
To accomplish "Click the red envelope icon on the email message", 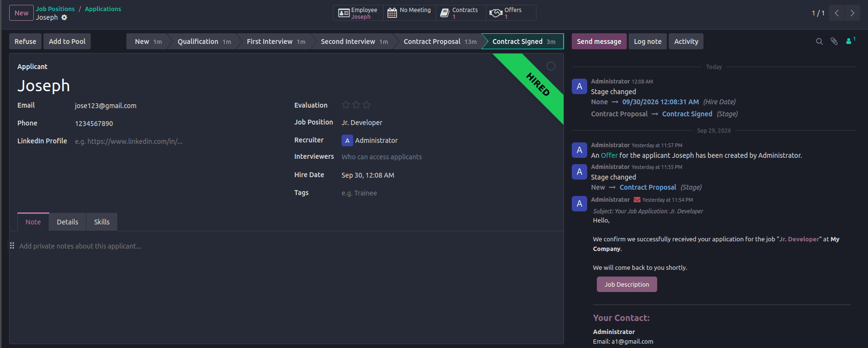I will tap(637, 200).
